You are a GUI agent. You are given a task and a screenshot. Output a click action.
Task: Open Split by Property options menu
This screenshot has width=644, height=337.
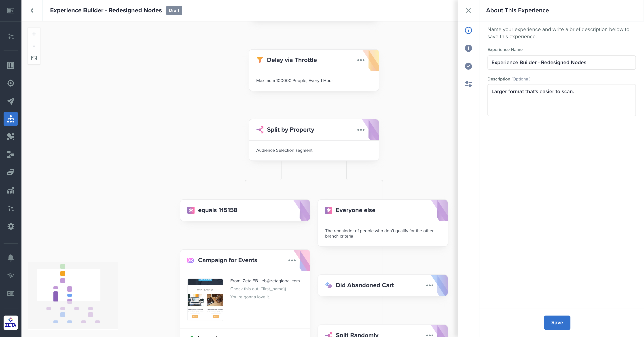click(361, 130)
